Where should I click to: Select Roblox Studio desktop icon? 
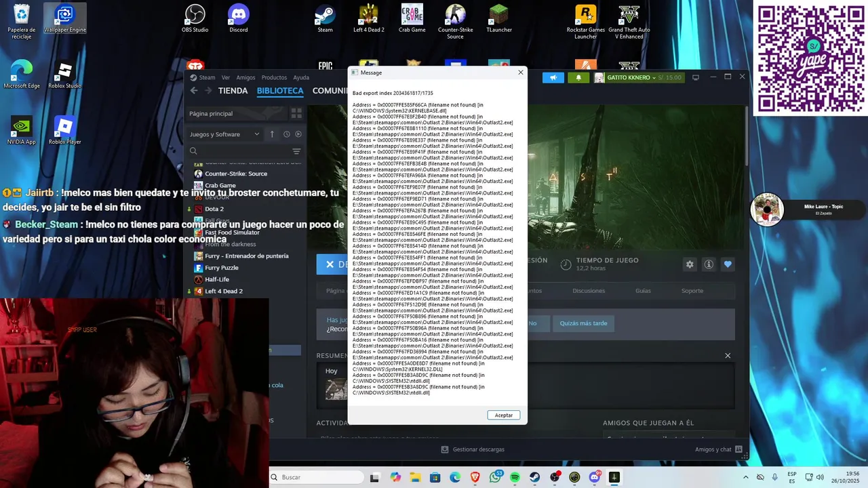[x=65, y=75]
